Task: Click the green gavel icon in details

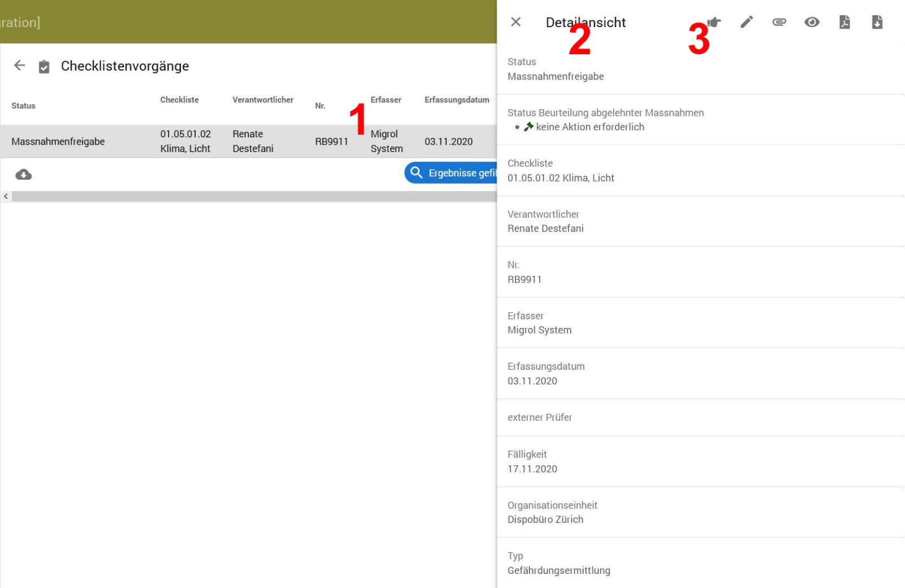Action: pos(529,127)
